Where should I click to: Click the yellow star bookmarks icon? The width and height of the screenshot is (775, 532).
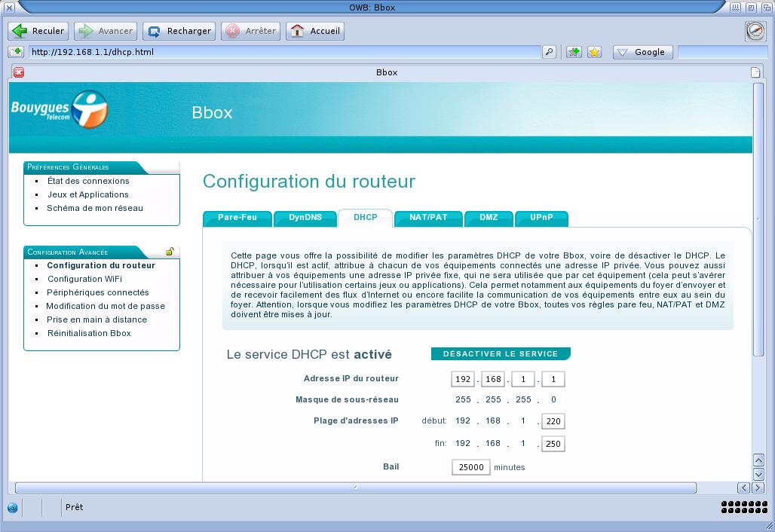594,52
